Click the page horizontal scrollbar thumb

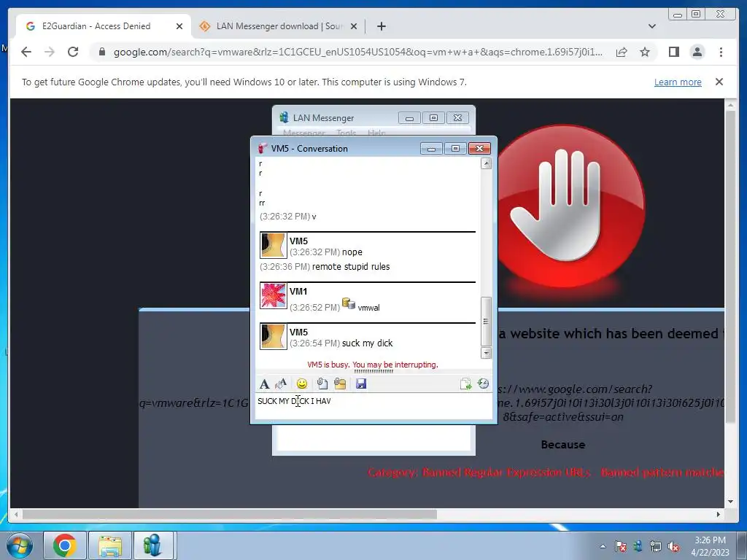pyautogui.click(x=230, y=514)
